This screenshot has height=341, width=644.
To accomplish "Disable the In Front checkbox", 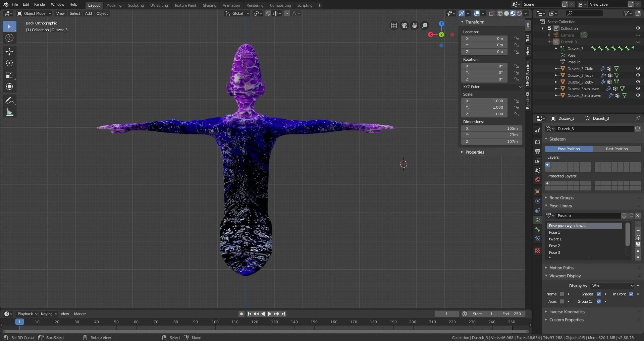I will (x=631, y=294).
